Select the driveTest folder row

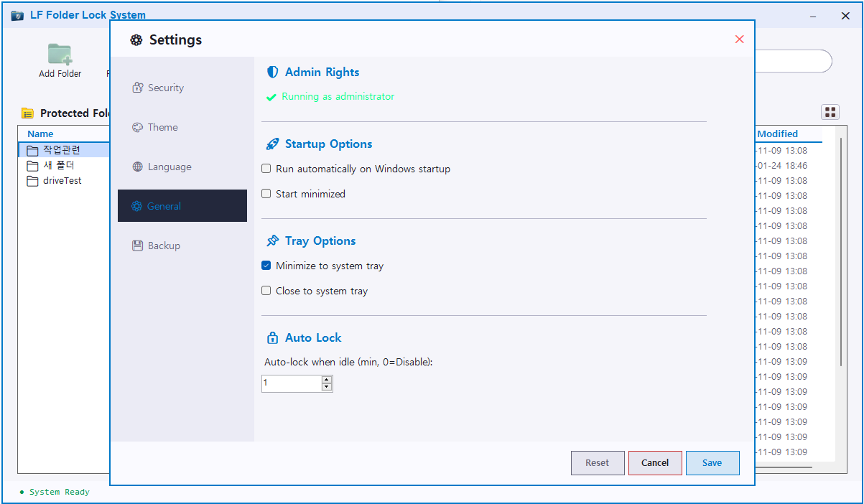[64, 181]
